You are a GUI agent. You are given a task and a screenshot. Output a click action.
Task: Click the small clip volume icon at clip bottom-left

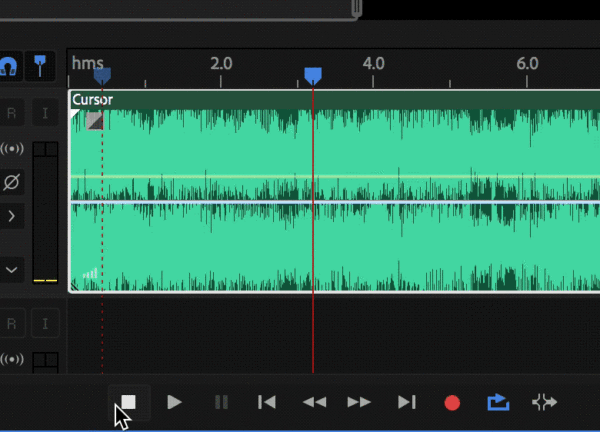click(90, 273)
